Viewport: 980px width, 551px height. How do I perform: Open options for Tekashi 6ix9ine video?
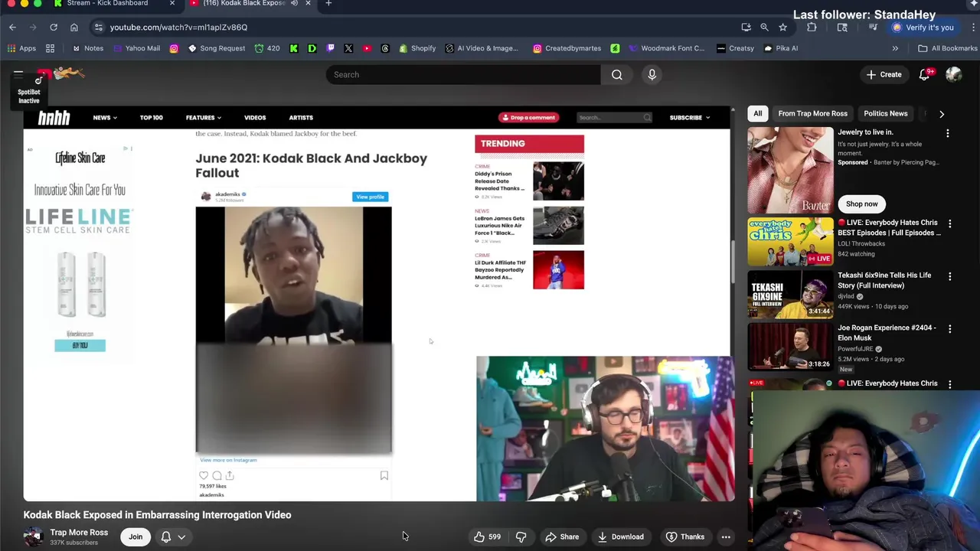tap(950, 276)
